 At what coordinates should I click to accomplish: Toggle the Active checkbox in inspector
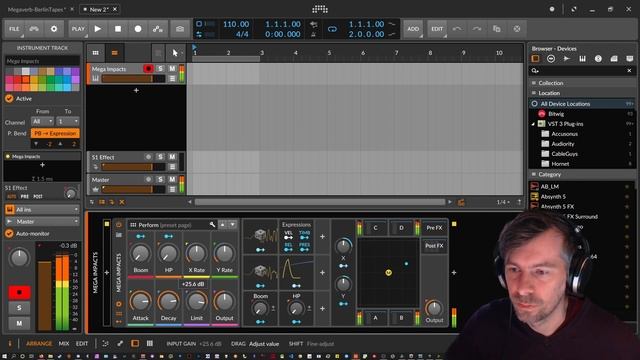click(x=9, y=98)
